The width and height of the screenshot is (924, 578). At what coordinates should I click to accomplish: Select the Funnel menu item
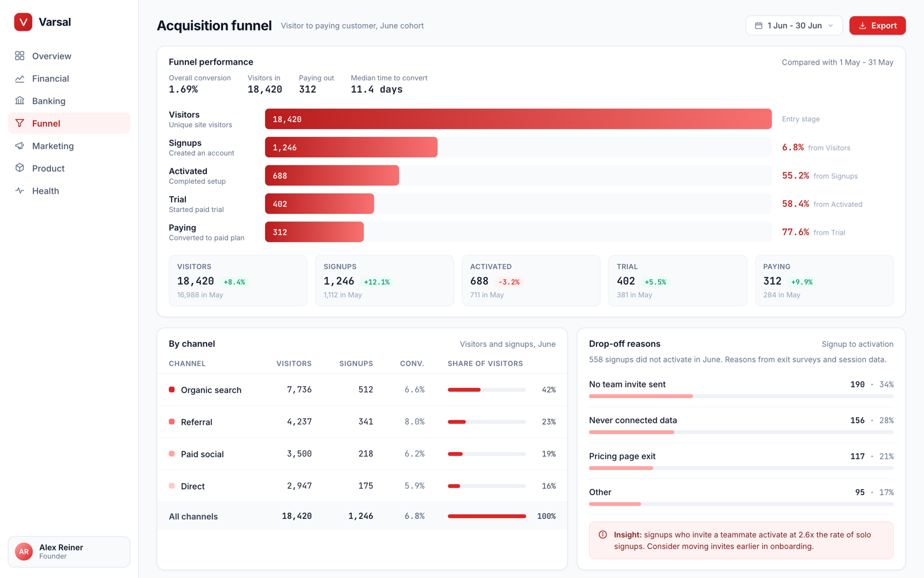point(69,124)
